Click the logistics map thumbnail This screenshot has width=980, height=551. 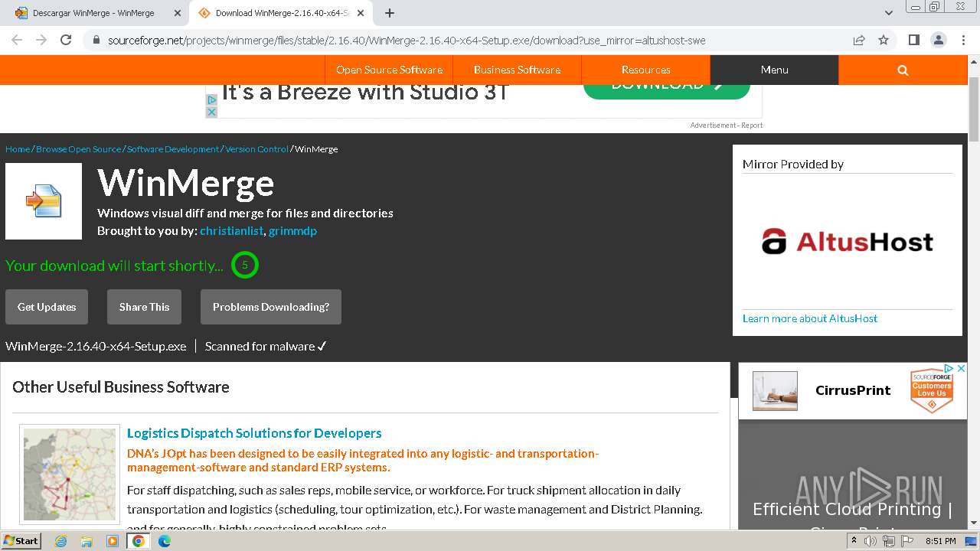click(70, 474)
